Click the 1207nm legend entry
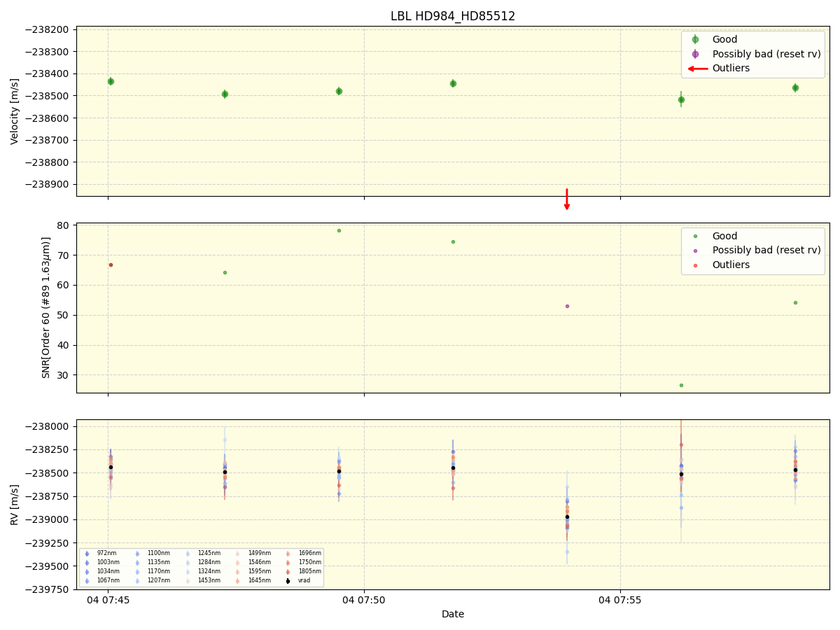 [x=151, y=580]
